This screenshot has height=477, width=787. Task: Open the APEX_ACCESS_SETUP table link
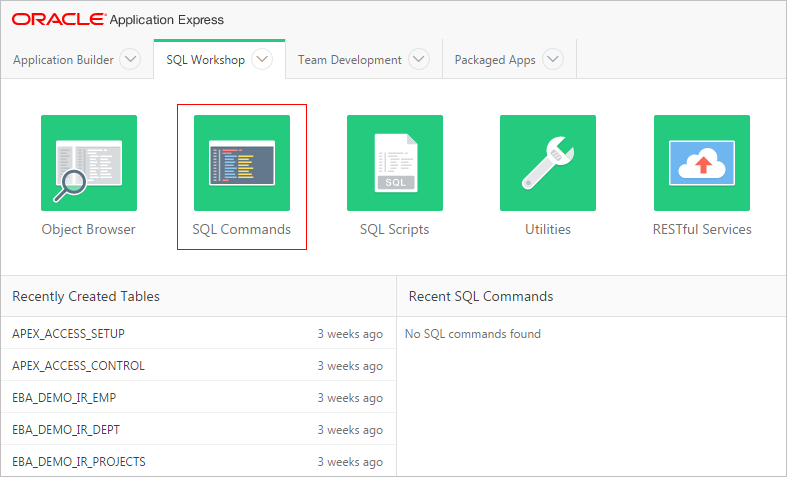(x=68, y=334)
